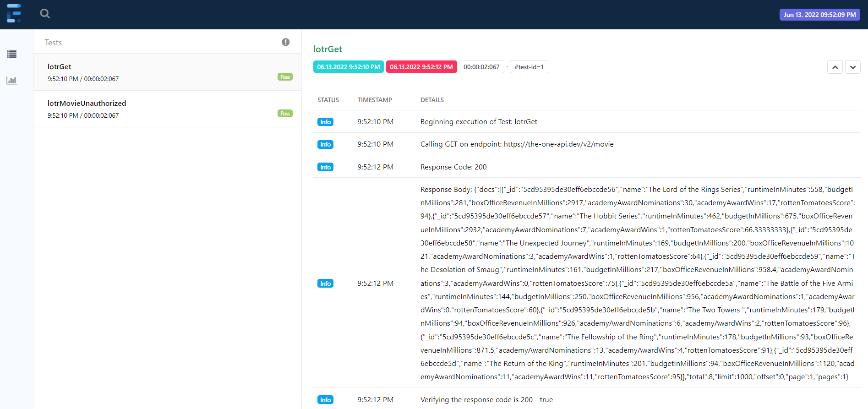
Task: Click the Extent report logo icon
Action: (x=14, y=14)
